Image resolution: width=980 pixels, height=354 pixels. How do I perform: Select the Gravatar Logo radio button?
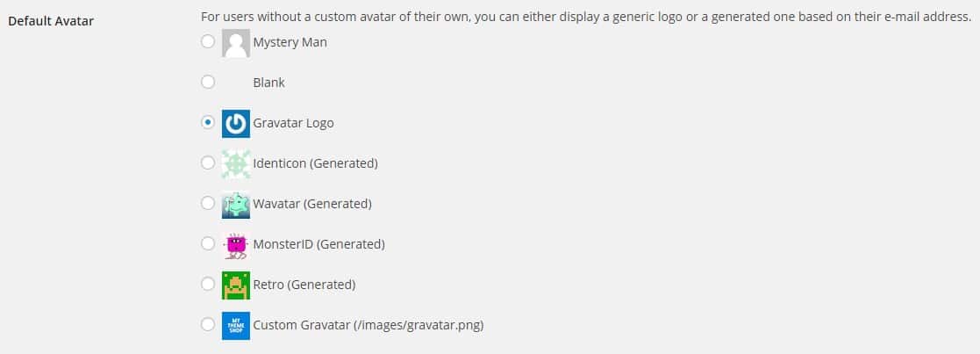pyautogui.click(x=208, y=123)
